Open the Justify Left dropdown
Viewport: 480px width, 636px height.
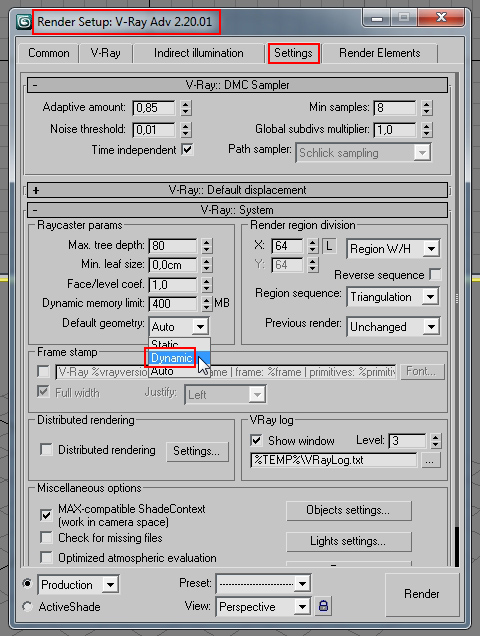pos(226,395)
